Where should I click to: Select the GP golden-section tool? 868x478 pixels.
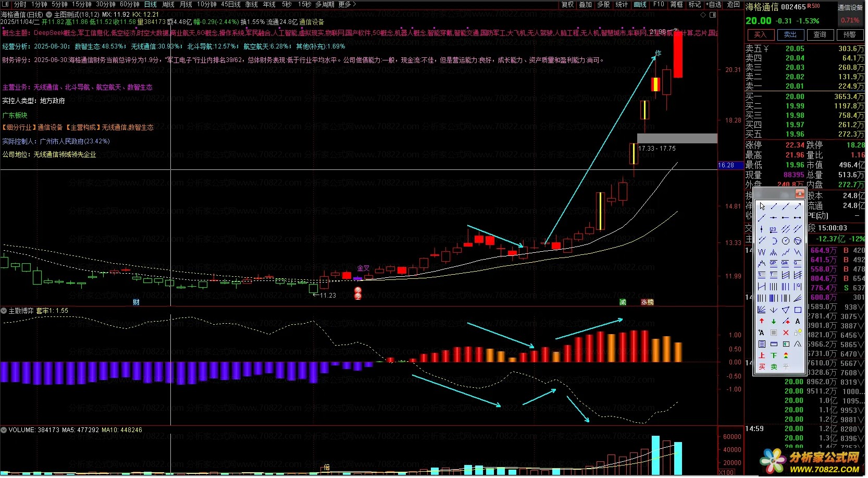point(774,263)
